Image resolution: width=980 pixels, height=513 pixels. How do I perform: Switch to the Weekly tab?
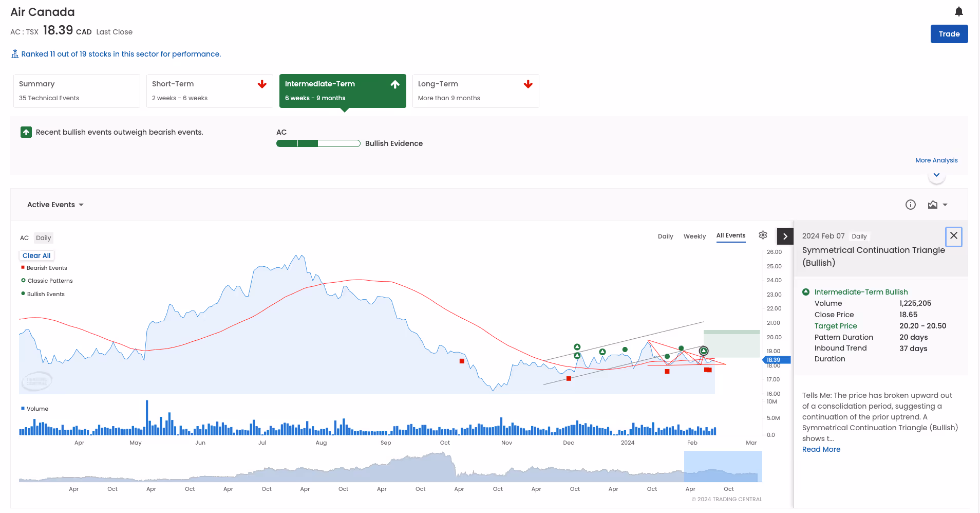coord(694,236)
